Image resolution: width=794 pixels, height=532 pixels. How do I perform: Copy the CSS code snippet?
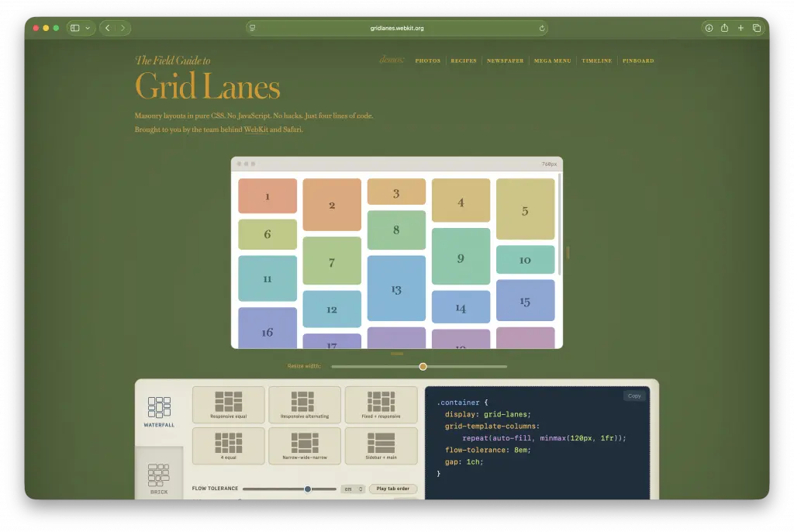pyautogui.click(x=634, y=396)
